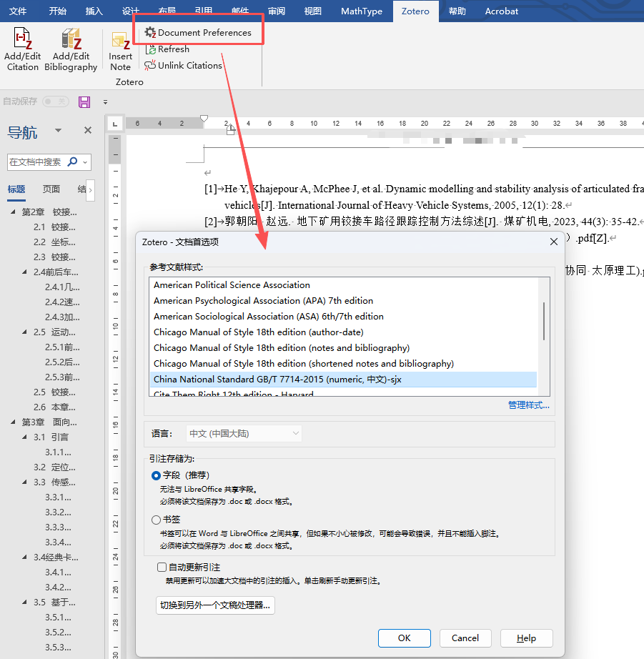The width and height of the screenshot is (644, 659).
Task: Click the purple Save icon
Action: (84, 101)
